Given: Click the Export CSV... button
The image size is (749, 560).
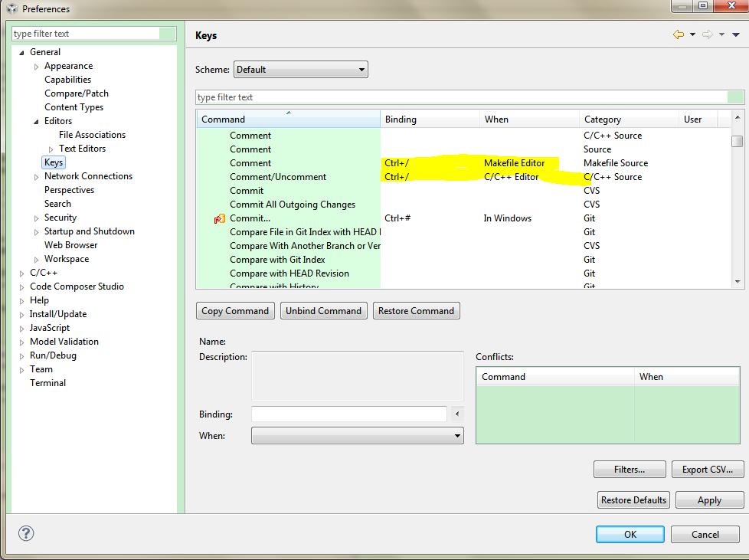Looking at the screenshot, I should [708, 469].
